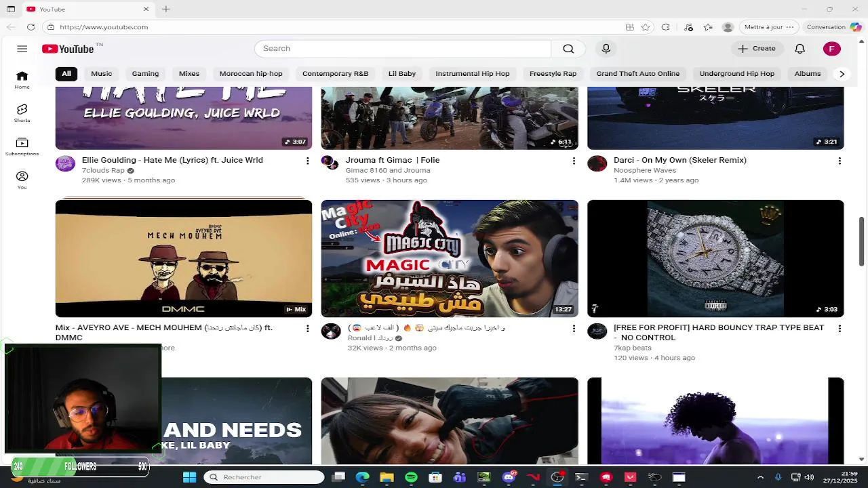Select the All filter chip
Screen dimensions: 868x488
click(66, 74)
